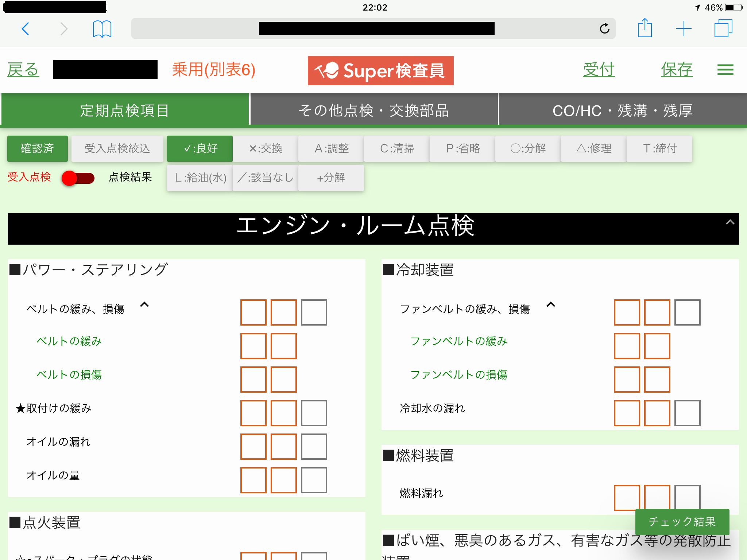
Task: Click the パワー・ステアリング section heading
Action: point(88,270)
